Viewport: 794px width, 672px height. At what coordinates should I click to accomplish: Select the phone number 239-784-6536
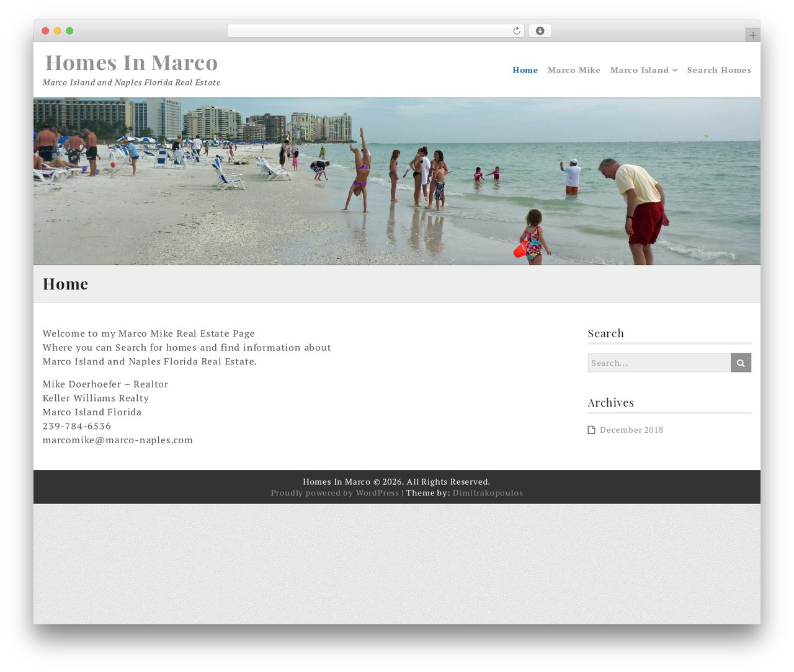77,426
